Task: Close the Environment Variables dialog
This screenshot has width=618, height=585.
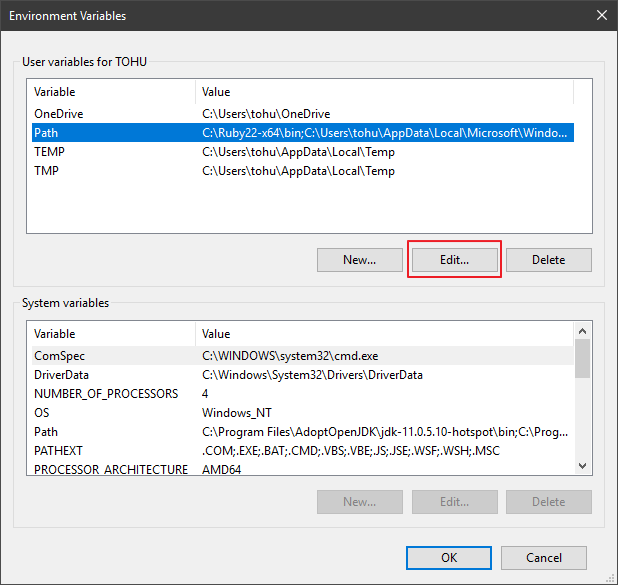Action: 601,15
